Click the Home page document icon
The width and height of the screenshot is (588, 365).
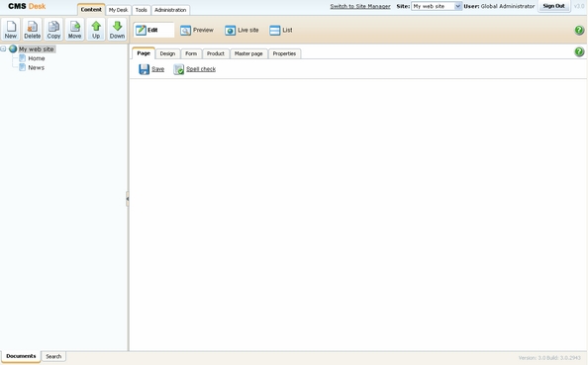point(22,58)
